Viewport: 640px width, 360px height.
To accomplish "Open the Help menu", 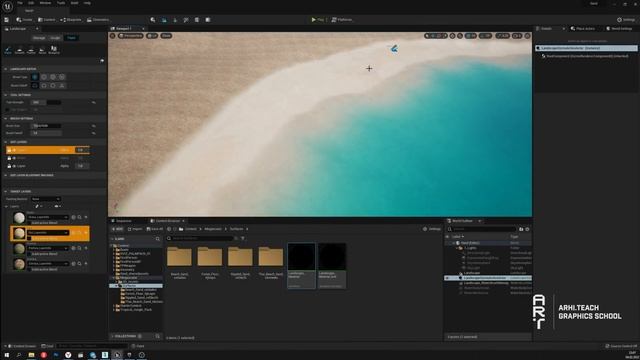I will [87, 3].
